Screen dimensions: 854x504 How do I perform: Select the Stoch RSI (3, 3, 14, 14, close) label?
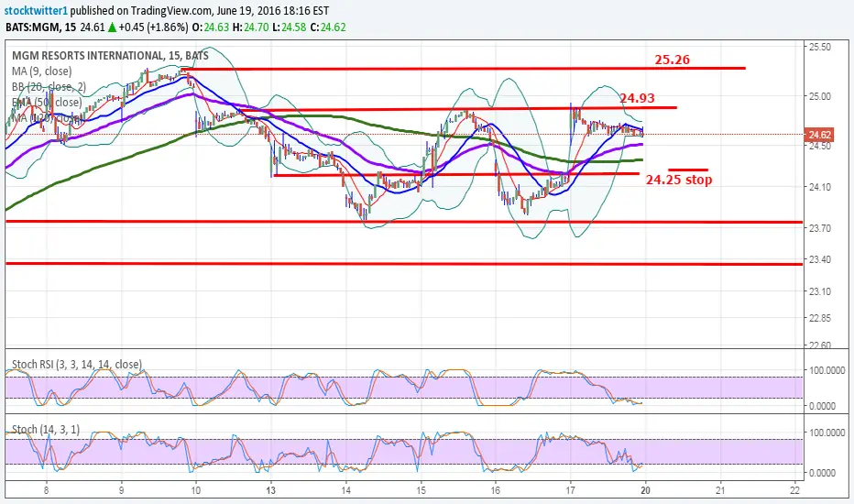[x=77, y=364]
